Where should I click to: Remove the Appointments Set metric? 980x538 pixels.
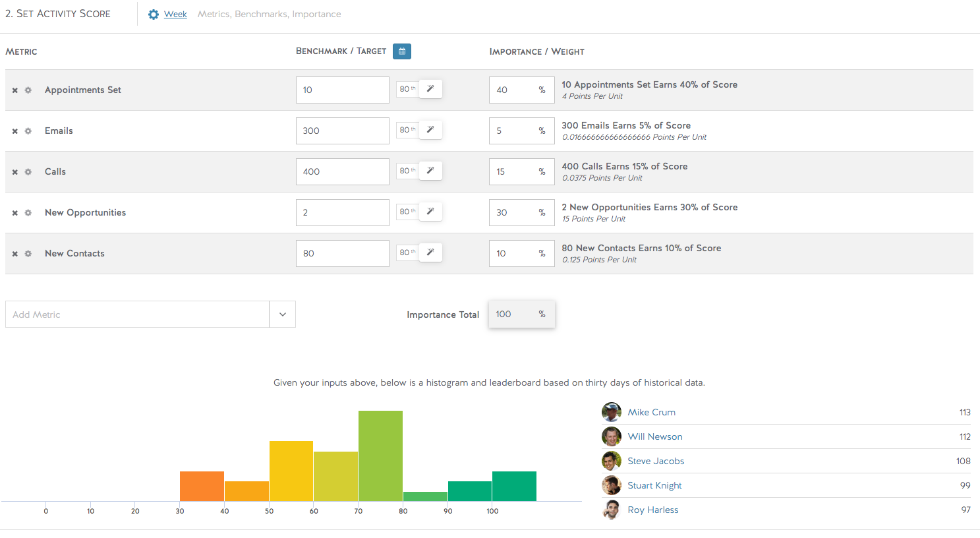click(x=14, y=90)
